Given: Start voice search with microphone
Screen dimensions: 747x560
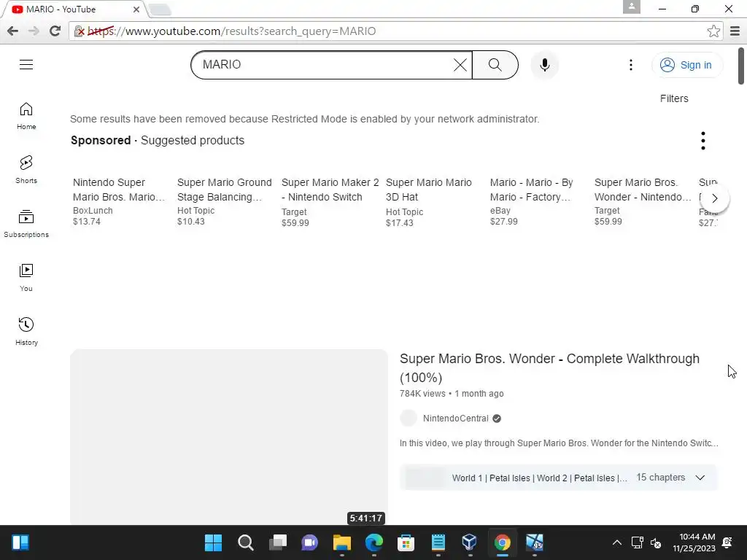Looking at the screenshot, I should click(x=544, y=65).
